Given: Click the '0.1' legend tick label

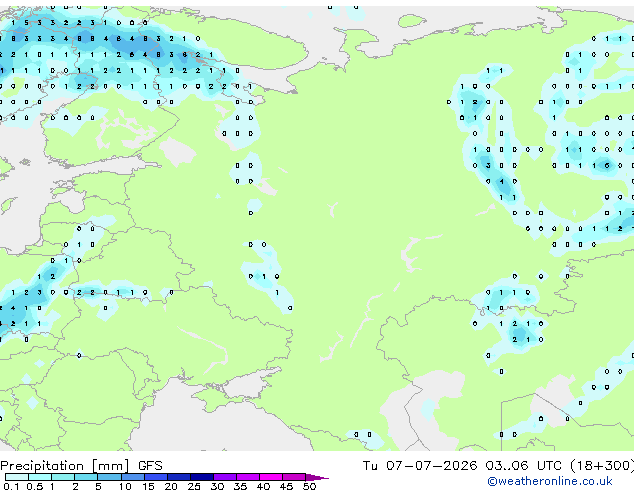Looking at the screenshot, I should (11, 486).
